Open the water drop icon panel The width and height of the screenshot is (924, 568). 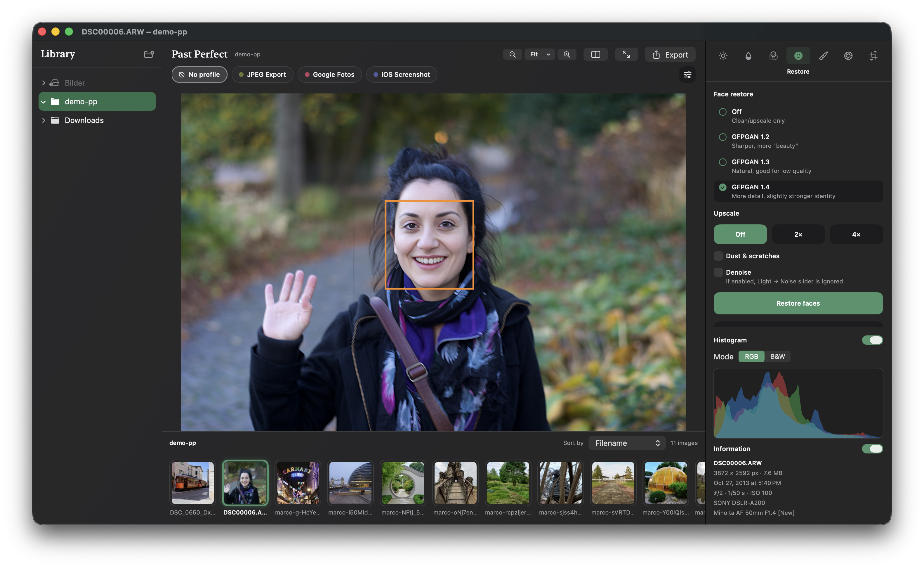tap(748, 56)
